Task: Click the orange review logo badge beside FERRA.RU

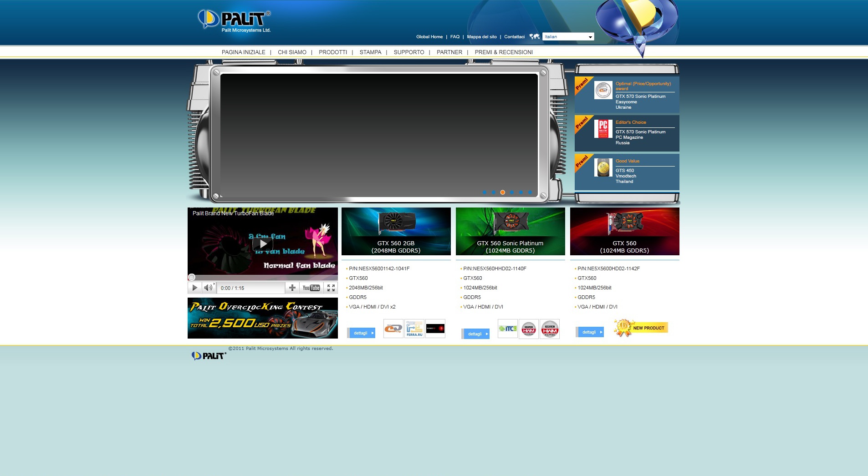Action: click(x=393, y=329)
